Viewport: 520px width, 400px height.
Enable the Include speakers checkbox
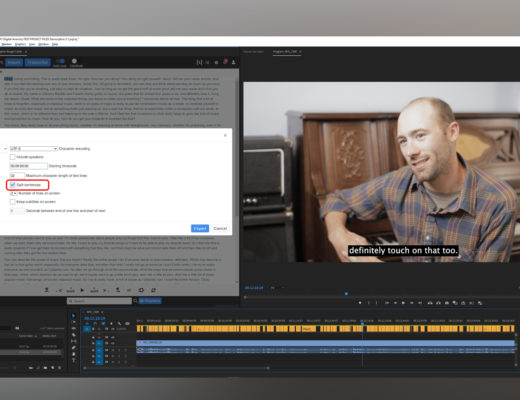coord(12,157)
